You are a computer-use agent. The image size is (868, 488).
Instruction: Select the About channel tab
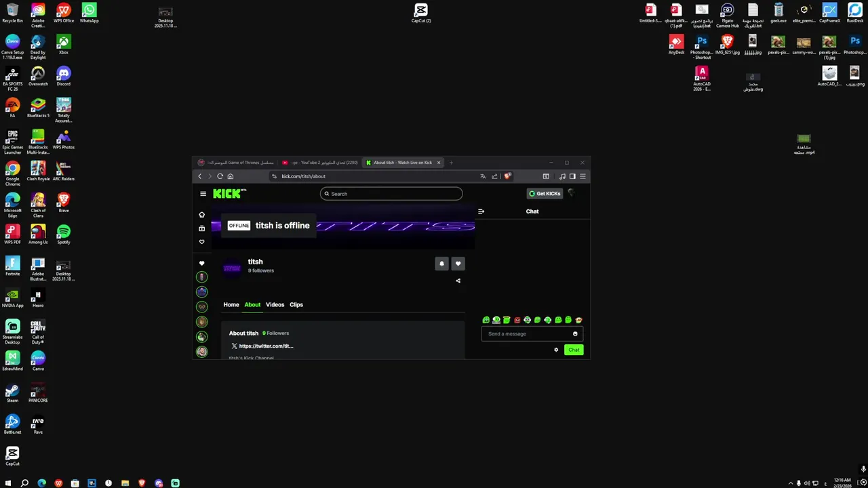click(252, 305)
